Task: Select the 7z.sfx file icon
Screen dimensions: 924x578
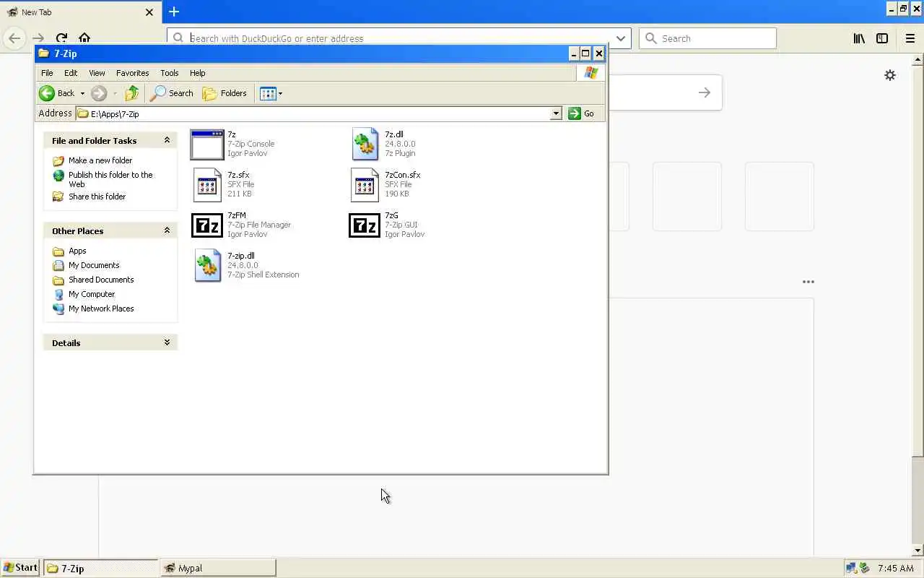Action: point(207,185)
